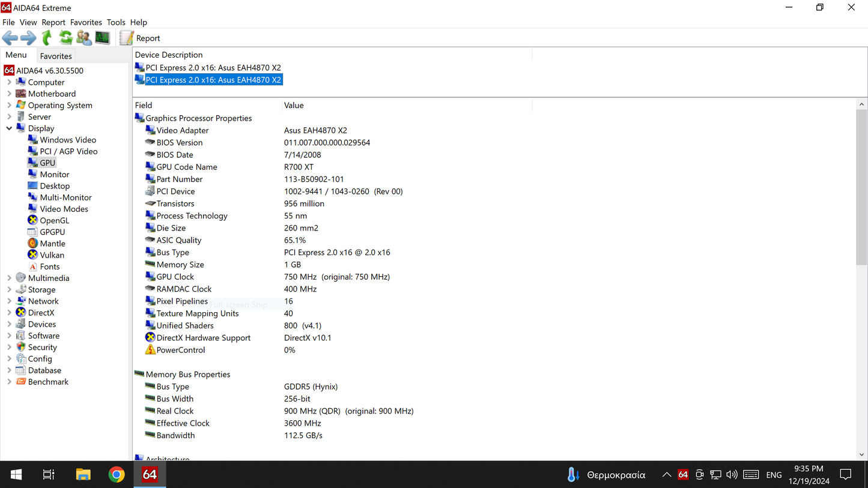Select OpenGL in the Display tree

pos(54,220)
